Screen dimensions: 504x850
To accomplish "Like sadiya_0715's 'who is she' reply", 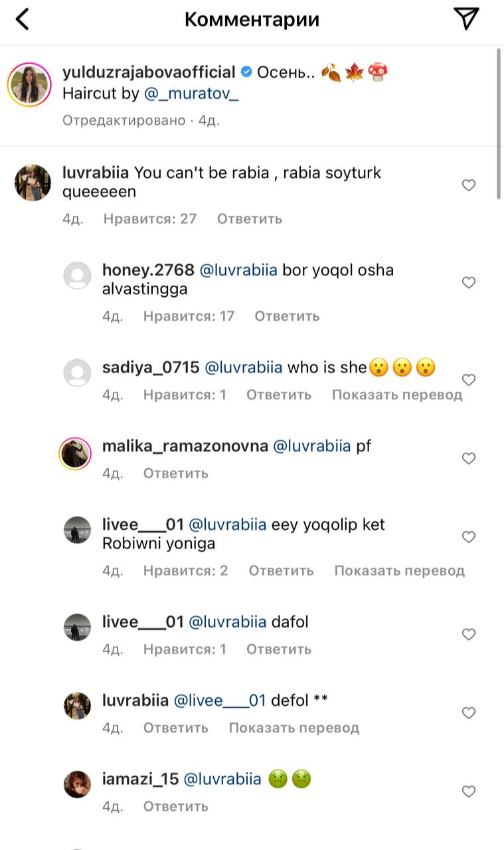I will coord(469,380).
